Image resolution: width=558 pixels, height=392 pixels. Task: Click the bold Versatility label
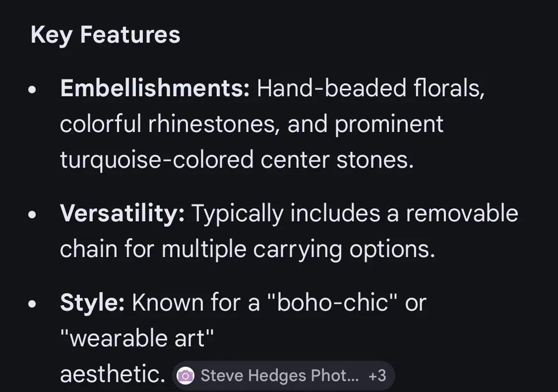tap(122, 214)
